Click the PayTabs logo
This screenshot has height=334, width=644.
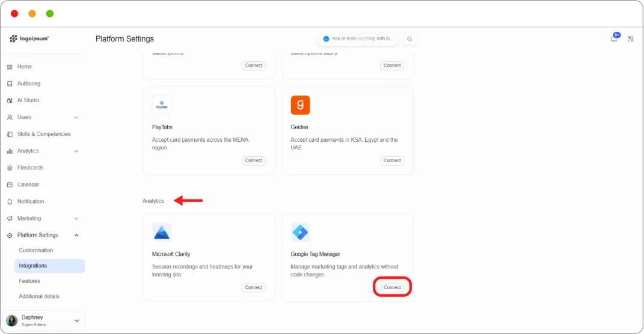(161, 105)
